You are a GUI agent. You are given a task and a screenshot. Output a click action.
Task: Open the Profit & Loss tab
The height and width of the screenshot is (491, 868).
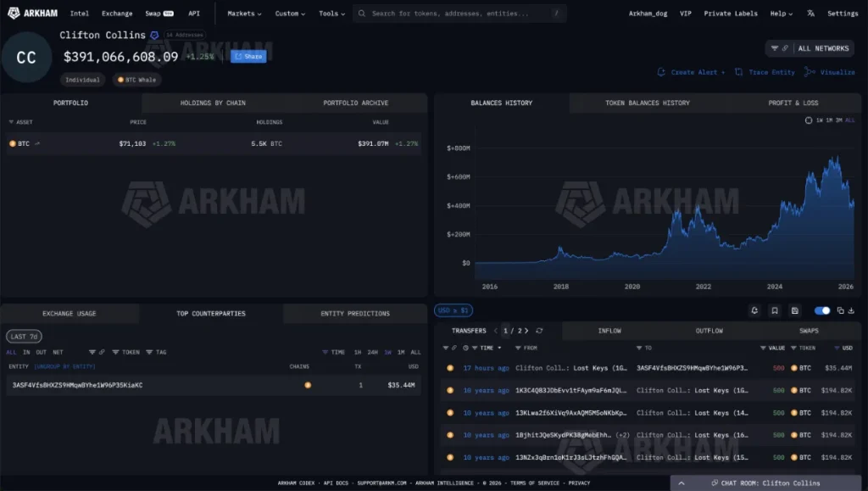pyautogui.click(x=793, y=103)
